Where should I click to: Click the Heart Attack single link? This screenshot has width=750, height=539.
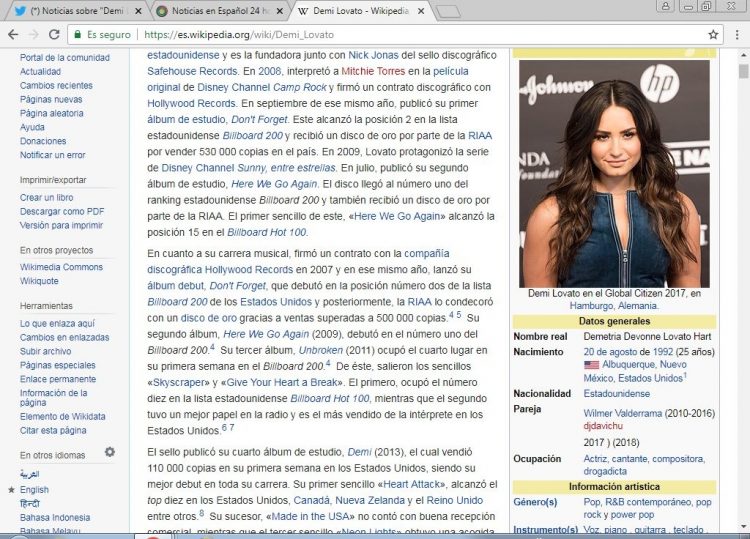point(411,484)
